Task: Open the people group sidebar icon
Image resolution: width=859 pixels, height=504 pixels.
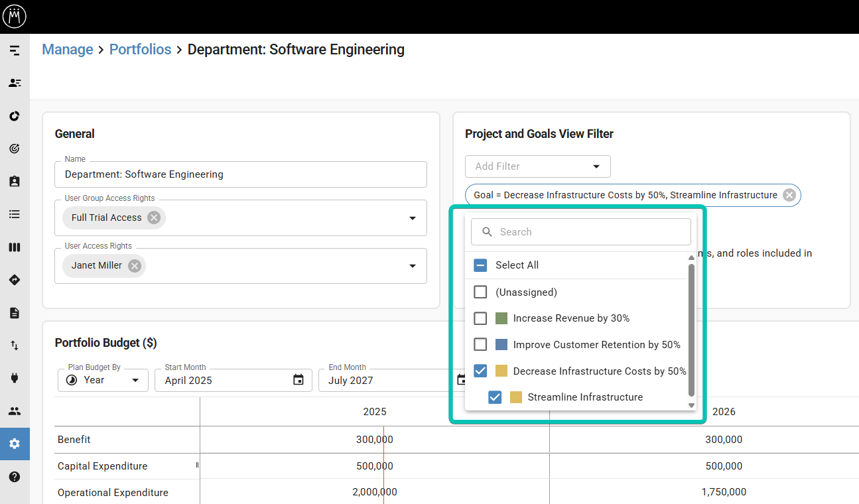Action: (x=15, y=411)
